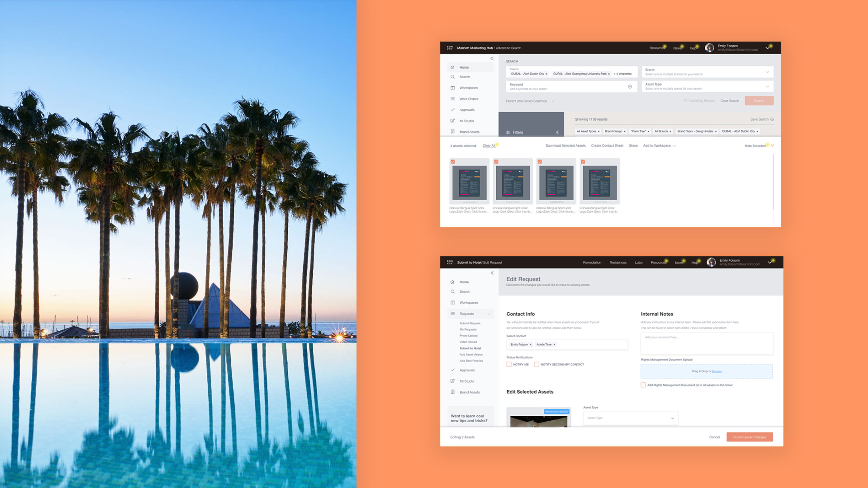Open Help in Advanced Search header
This screenshot has width=868, height=488.
tap(693, 48)
